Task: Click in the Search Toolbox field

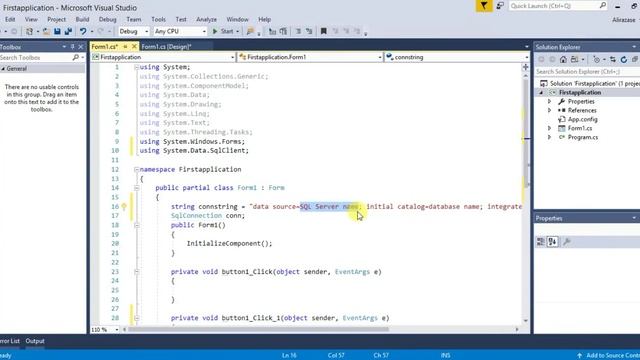Action: click(x=36, y=58)
